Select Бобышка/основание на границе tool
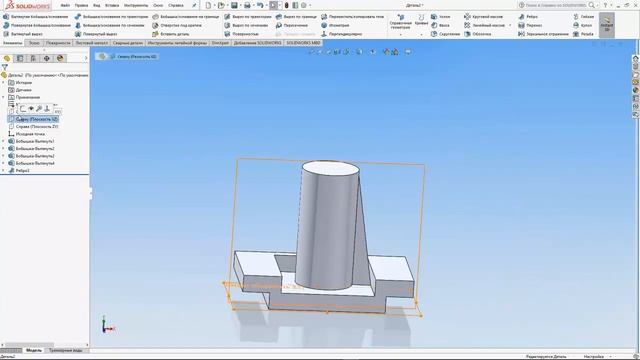The height and width of the screenshot is (360, 640). 186,17
